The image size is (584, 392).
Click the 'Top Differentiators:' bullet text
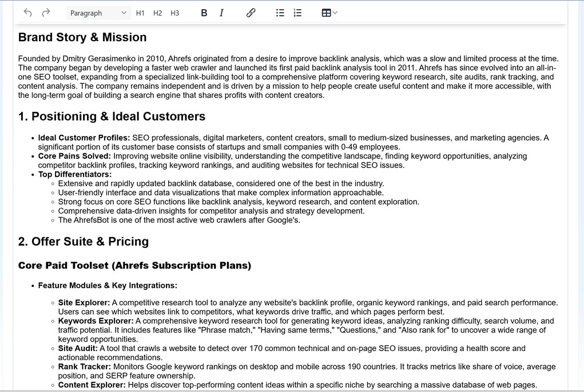[x=75, y=174]
